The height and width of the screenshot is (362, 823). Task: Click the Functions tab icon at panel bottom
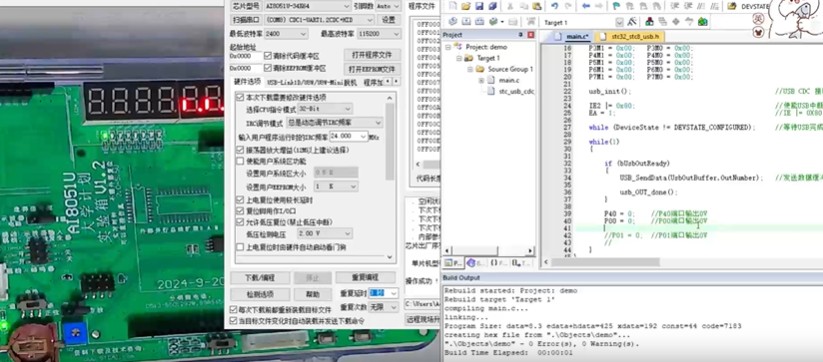(x=498, y=262)
